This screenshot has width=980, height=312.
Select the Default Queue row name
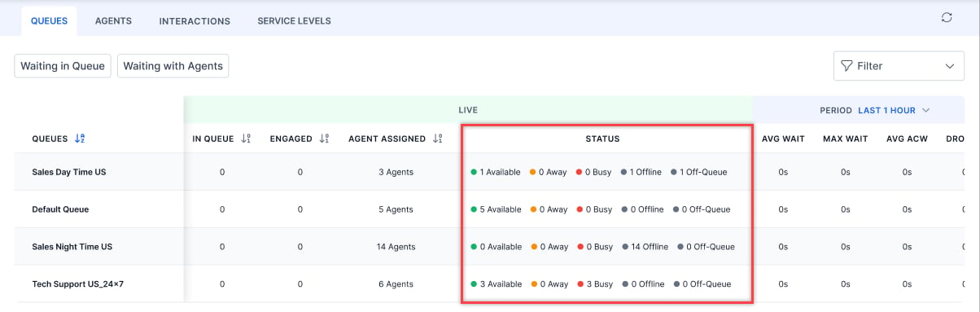[60, 209]
